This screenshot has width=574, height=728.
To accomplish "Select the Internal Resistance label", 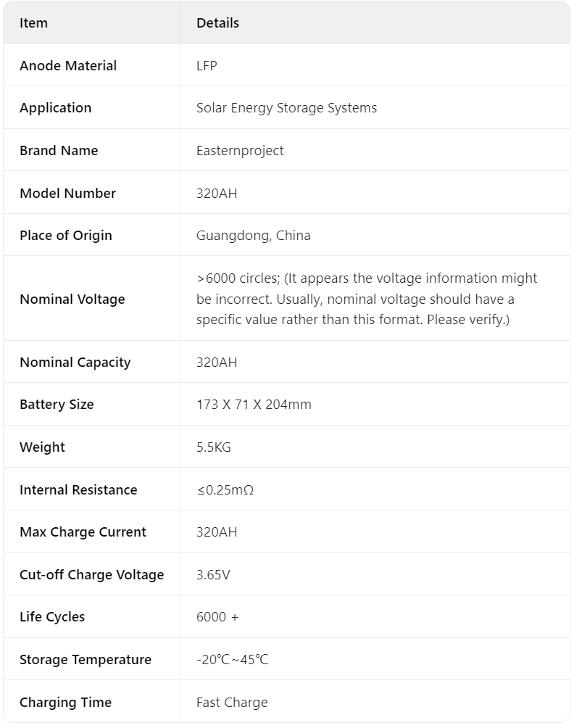I will coord(78,490).
